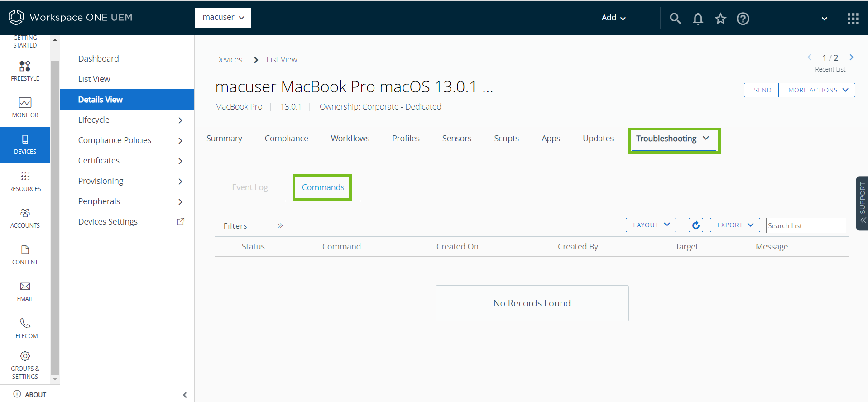The height and width of the screenshot is (402, 868).
Task: Open the Accounts section
Action: 25,218
